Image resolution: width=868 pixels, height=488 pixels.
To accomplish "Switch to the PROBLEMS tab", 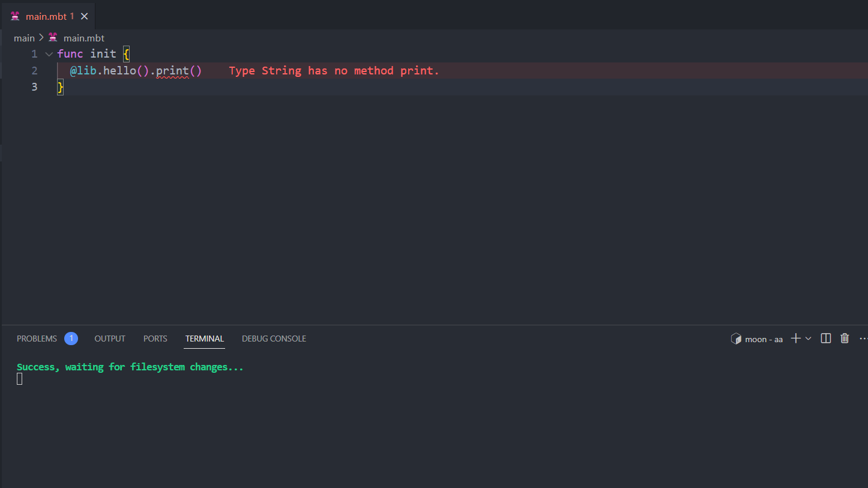I will pos(37,338).
